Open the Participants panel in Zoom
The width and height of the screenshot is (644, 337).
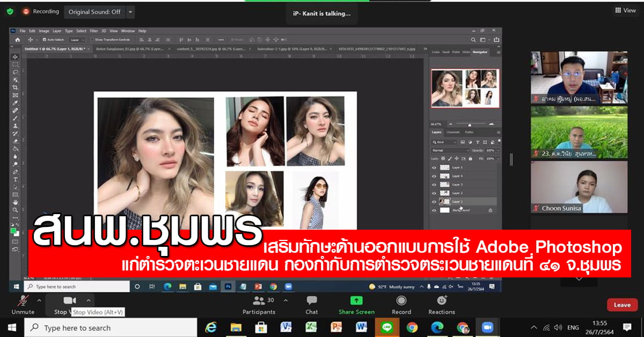259,305
